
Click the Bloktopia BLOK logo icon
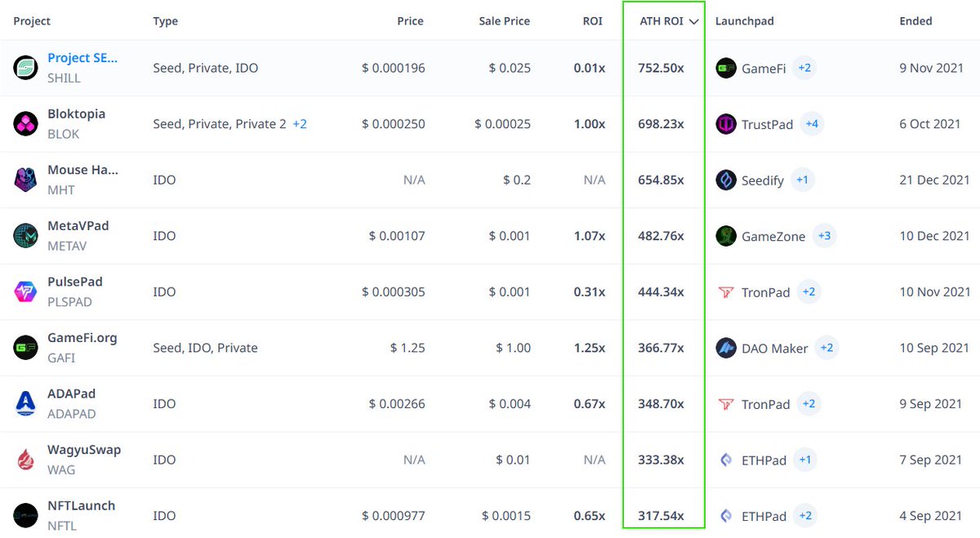point(26,123)
